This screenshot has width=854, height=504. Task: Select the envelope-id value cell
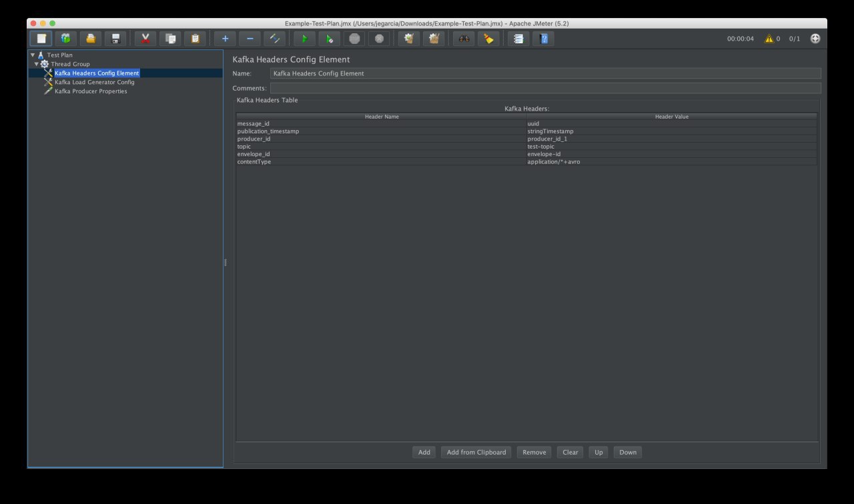[672, 154]
